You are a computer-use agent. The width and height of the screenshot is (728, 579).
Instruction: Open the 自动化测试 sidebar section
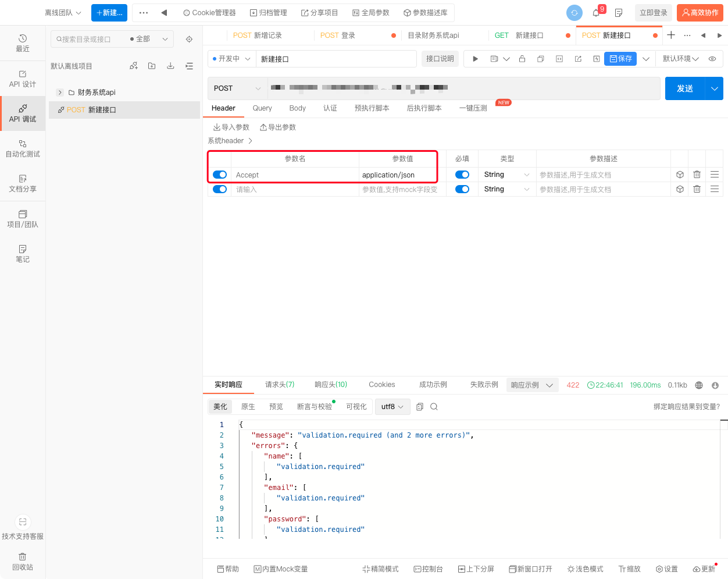point(23,148)
